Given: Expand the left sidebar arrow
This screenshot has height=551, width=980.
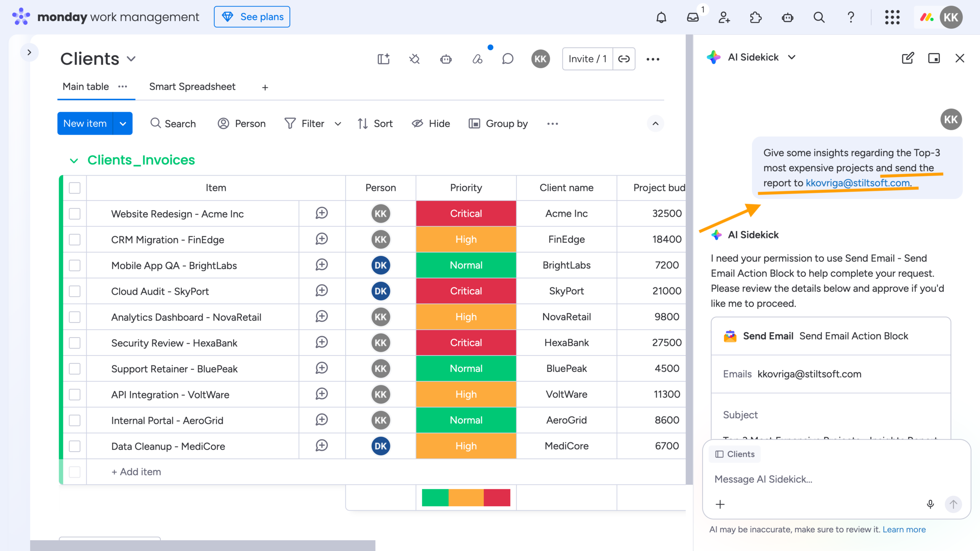Looking at the screenshot, I should coord(29,52).
